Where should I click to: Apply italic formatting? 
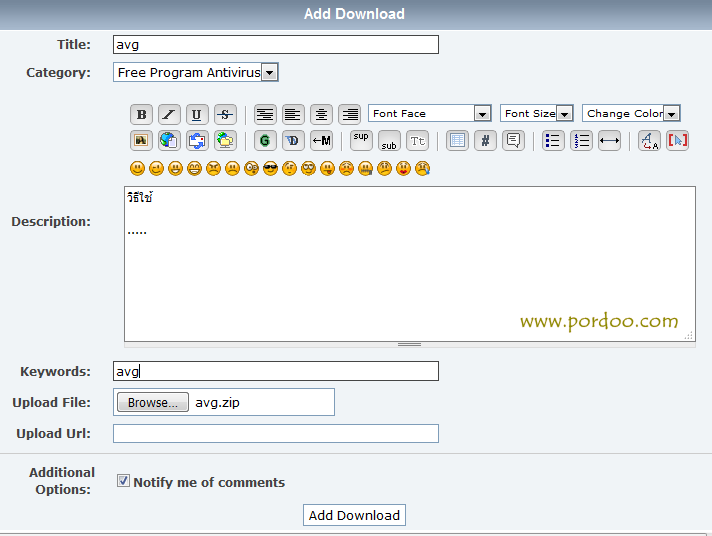(169, 114)
